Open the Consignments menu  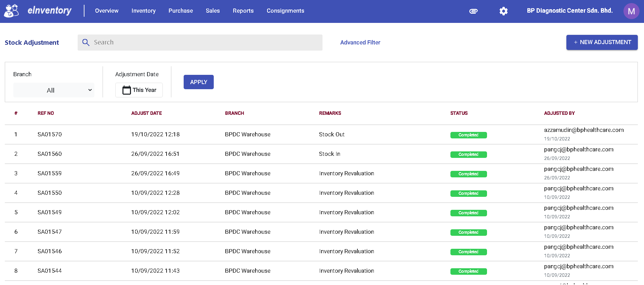[286, 11]
